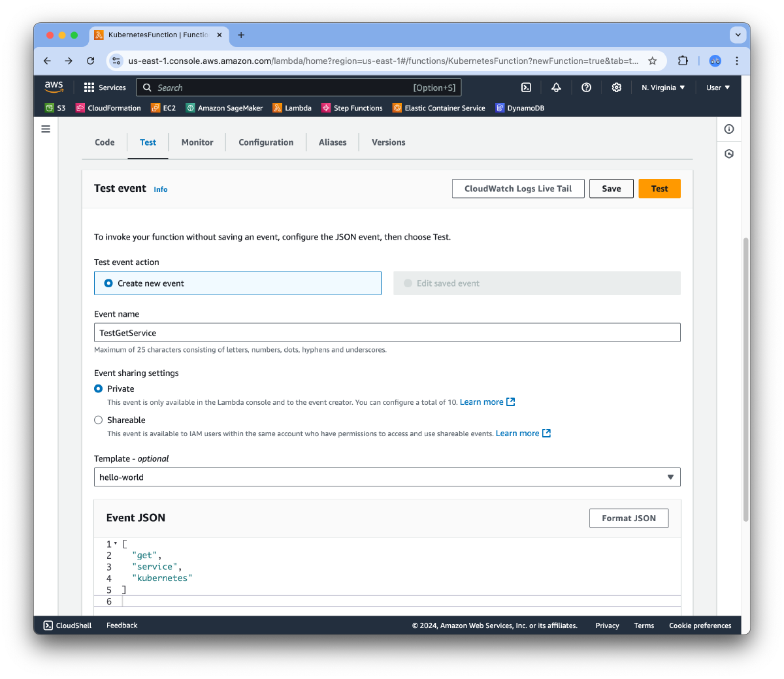Open Chrome tab search dropdown arrow
784x679 pixels.
tap(738, 35)
